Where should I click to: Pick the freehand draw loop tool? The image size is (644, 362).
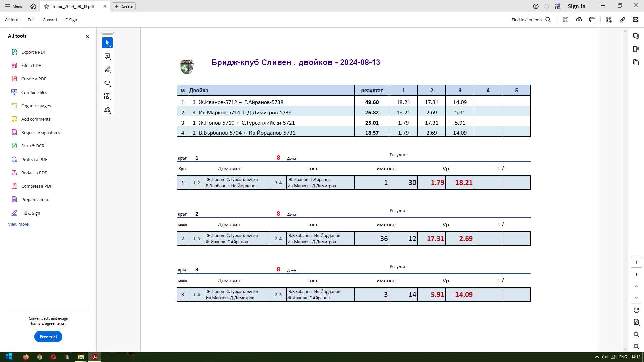pos(107,83)
